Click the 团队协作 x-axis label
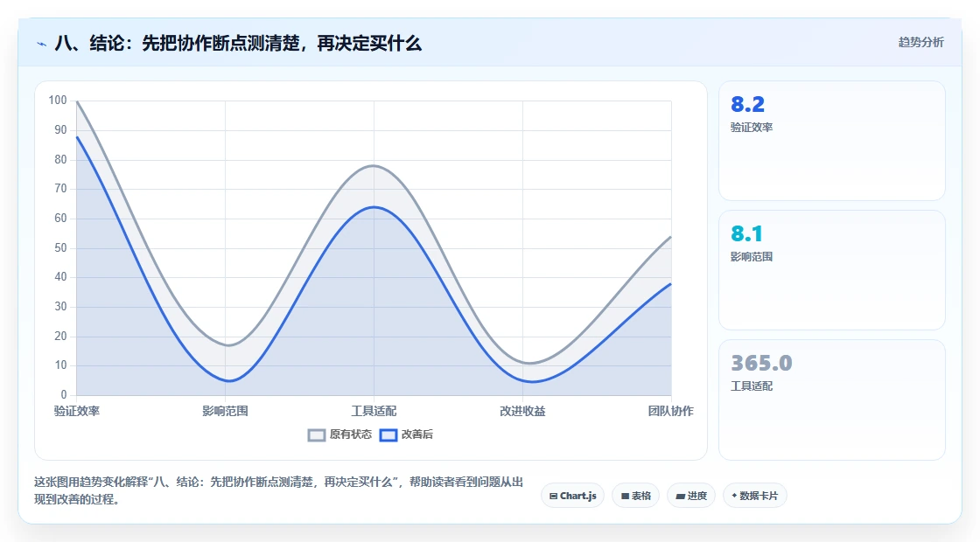980x542 pixels. (670, 411)
